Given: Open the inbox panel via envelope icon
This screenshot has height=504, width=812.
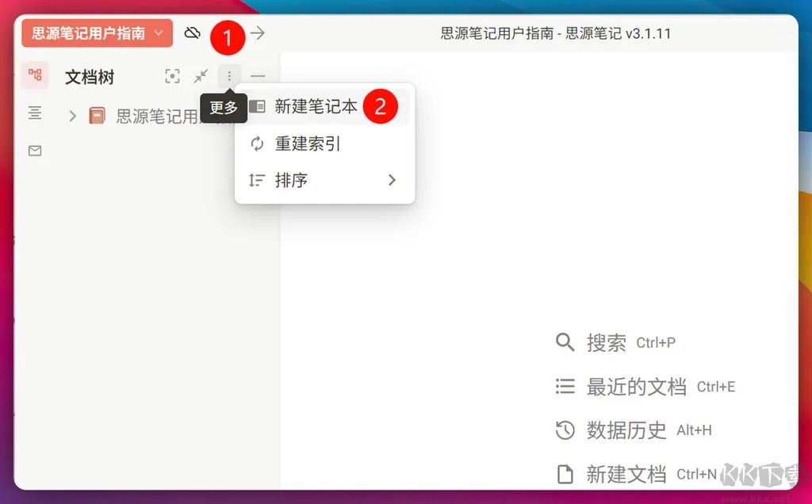Looking at the screenshot, I should (34, 151).
